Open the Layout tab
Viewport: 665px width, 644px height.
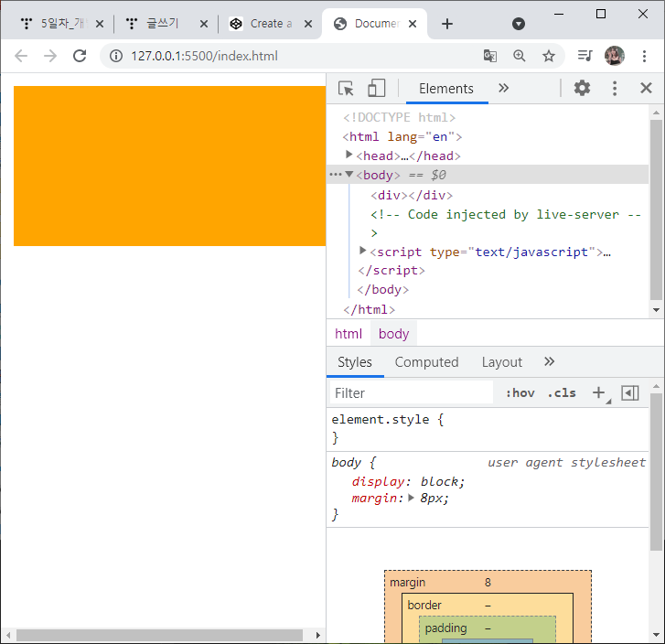click(x=501, y=362)
